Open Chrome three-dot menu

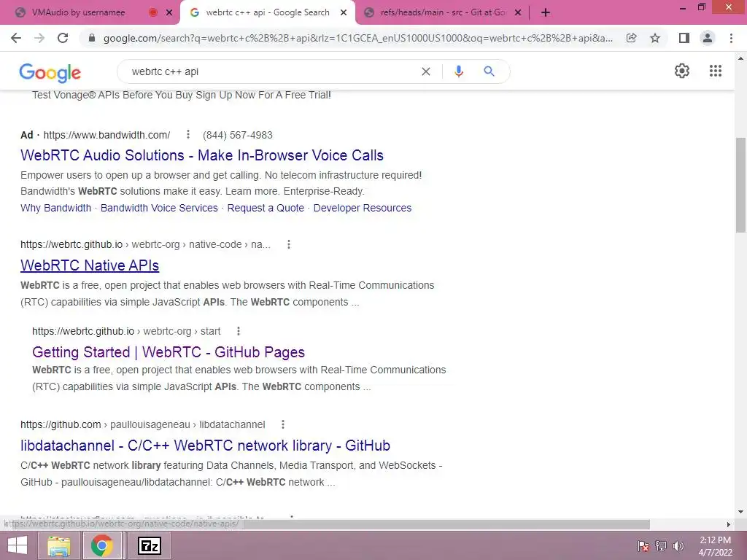tap(731, 38)
